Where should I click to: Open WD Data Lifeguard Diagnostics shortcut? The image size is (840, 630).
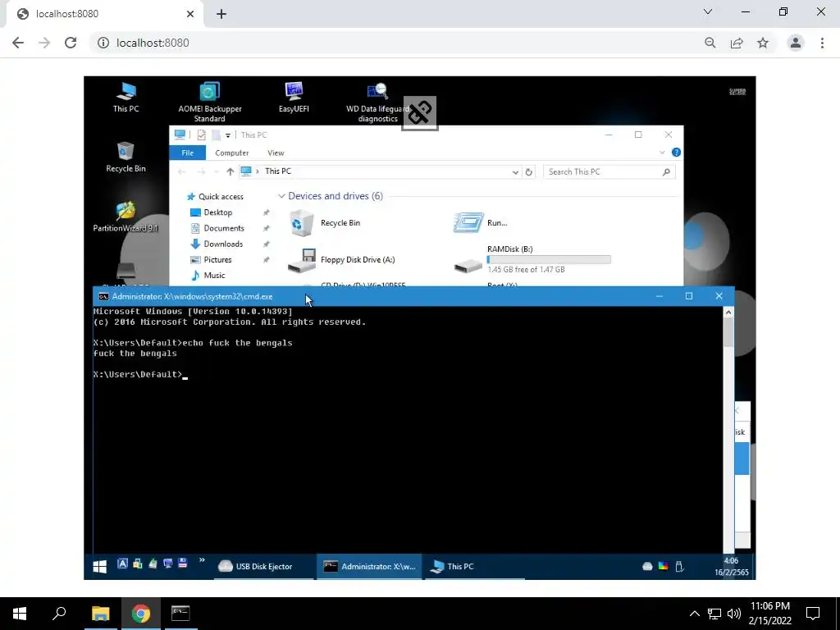click(x=377, y=102)
